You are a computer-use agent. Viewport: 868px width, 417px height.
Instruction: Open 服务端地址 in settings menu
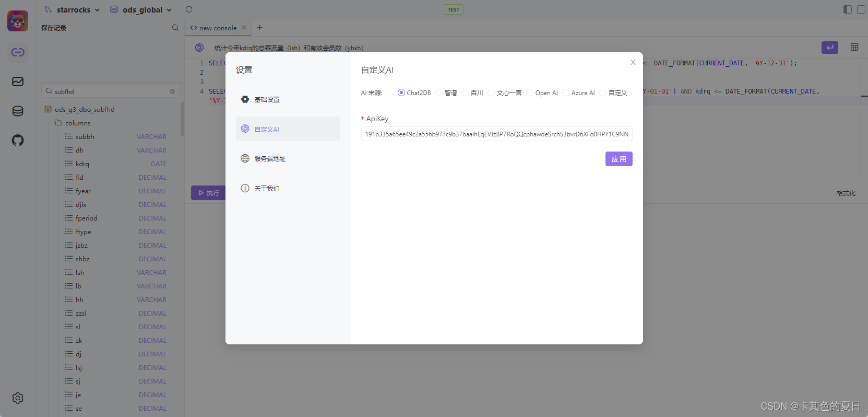[288, 158]
